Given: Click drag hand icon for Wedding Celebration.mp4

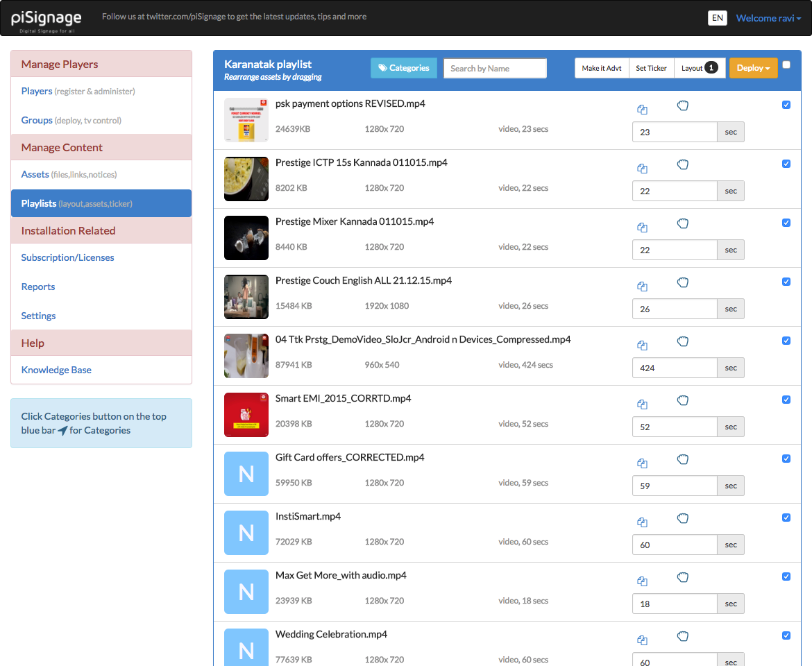Looking at the screenshot, I should click(x=682, y=636).
